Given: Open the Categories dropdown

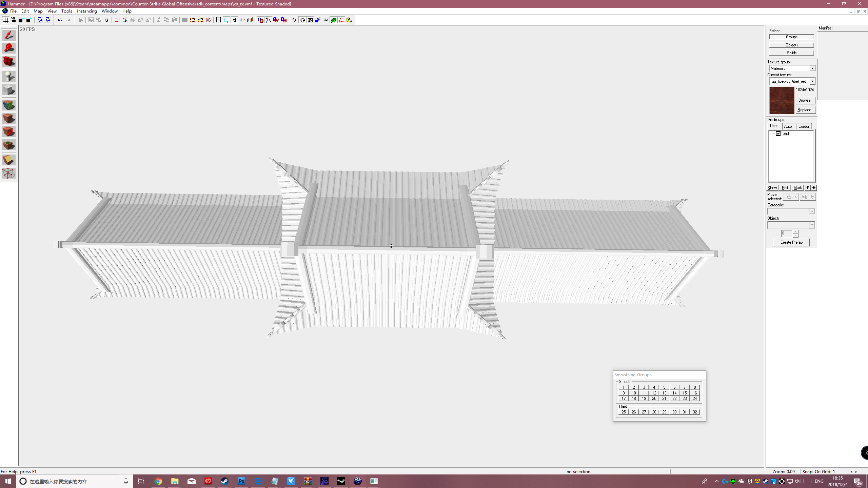Looking at the screenshot, I should point(812,211).
